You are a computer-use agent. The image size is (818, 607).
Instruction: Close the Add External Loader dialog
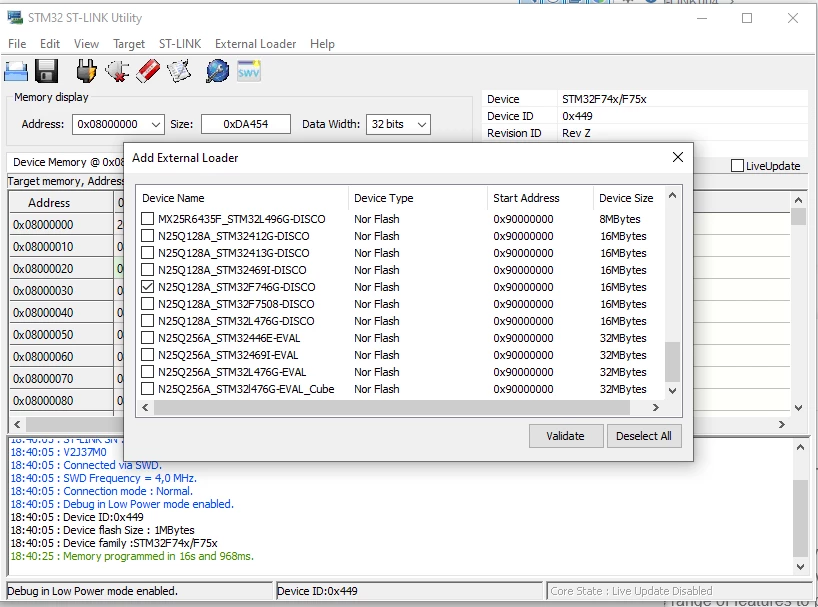(x=678, y=157)
